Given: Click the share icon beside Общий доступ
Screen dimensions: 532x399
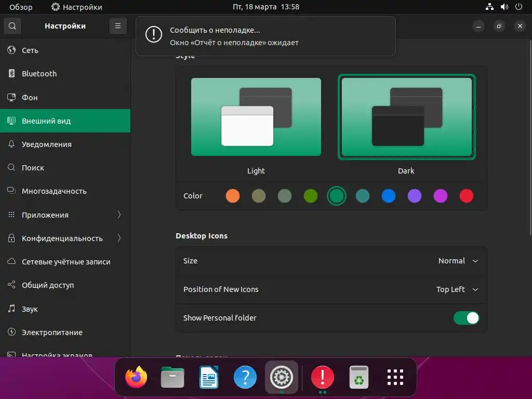Looking at the screenshot, I should [11, 285].
